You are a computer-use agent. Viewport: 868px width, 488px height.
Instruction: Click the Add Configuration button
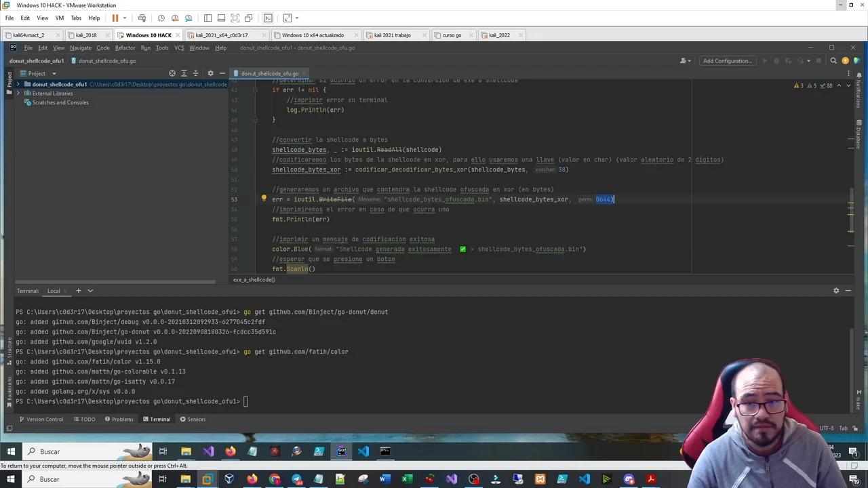point(727,60)
